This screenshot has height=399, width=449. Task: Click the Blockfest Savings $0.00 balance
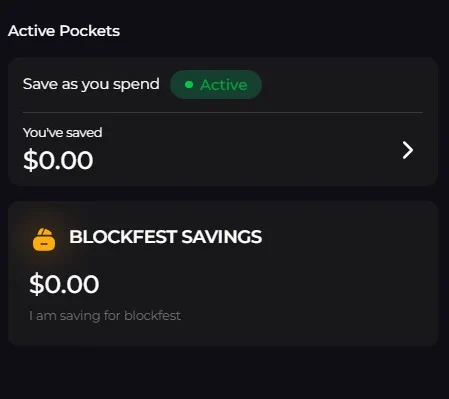pos(64,284)
